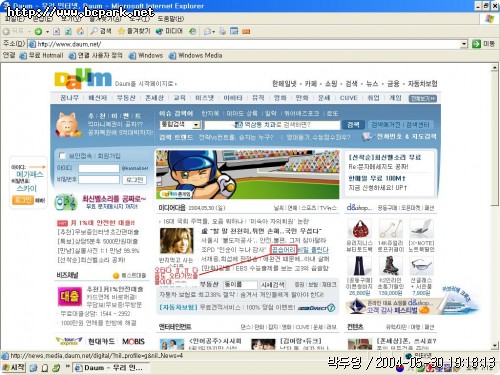Open the 무료 Hotmail links bar shortcut
Screen dimensions: 500x375
pyautogui.click(x=42, y=55)
